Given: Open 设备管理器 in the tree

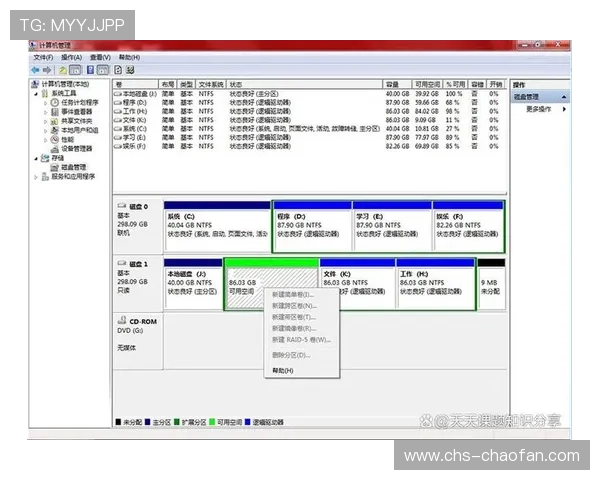Looking at the screenshot, I should point(76,148).
